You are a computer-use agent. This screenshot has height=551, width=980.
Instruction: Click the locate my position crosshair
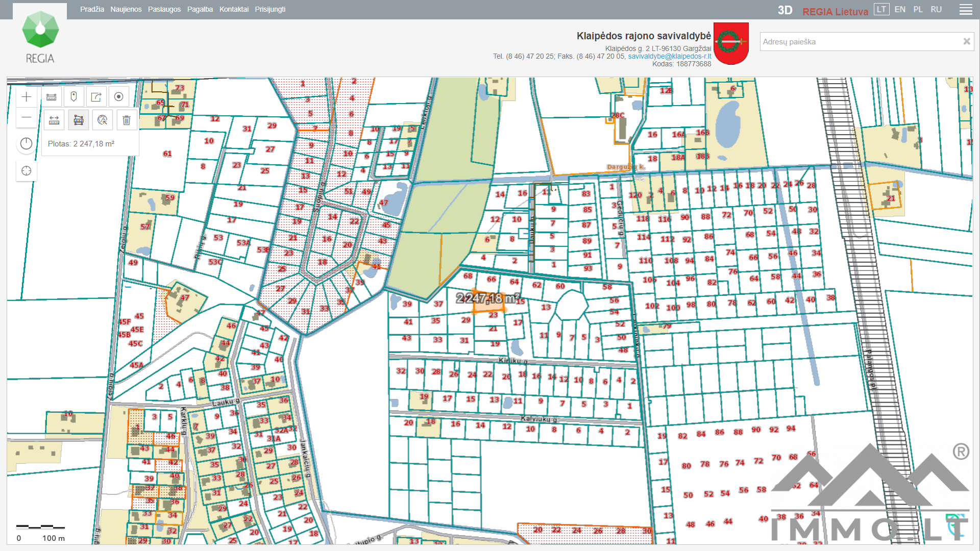click(27, 171)
